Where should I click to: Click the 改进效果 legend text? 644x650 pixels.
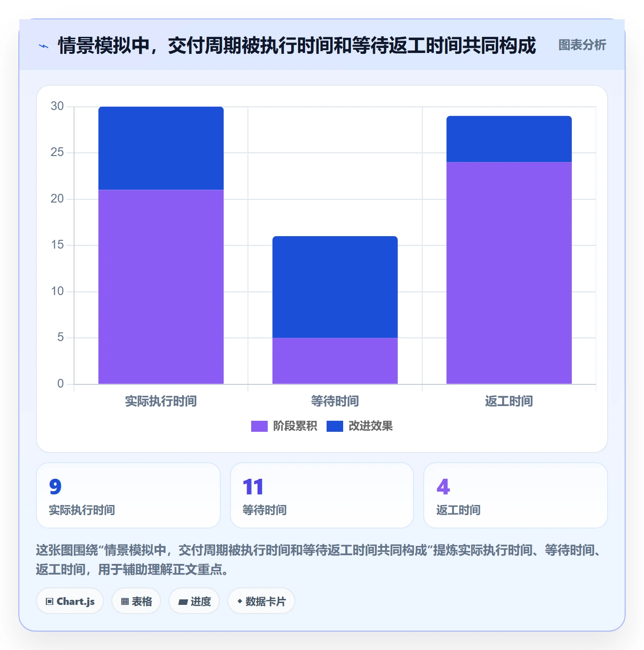click(x=370, y=426)
